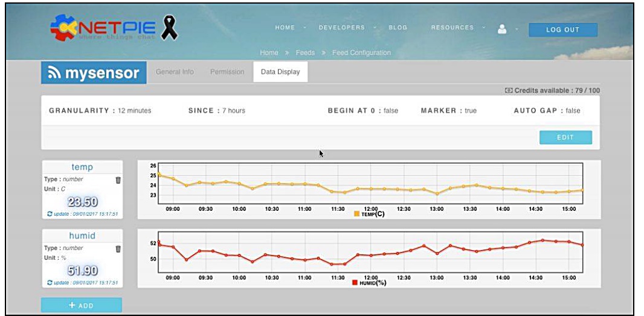Refresh the temp value update icon

coord(50,214)
